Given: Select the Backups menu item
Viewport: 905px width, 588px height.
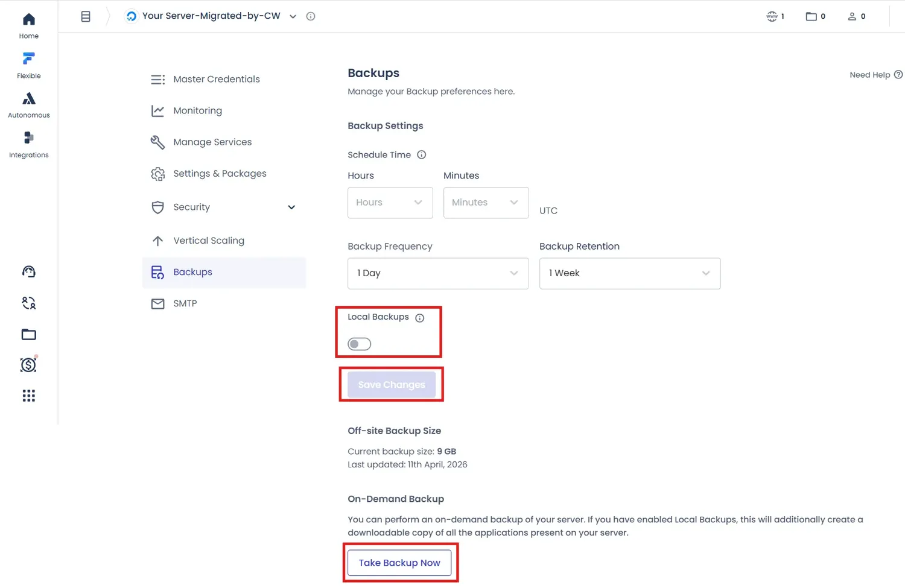Looking at the screenshot, I should (224, 272).
